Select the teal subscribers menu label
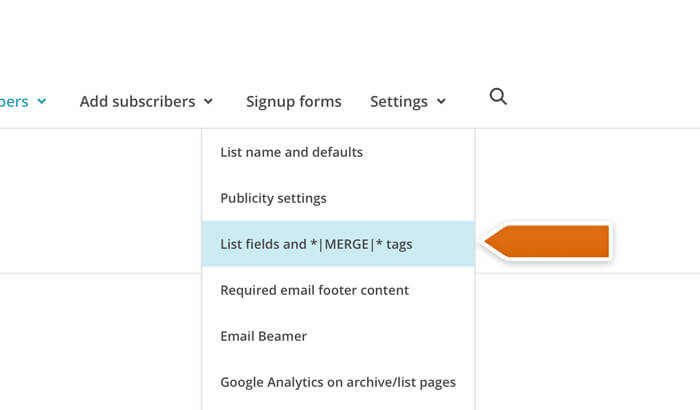The width and height of the screenshot is (700, 410). [x=14, y=101]
